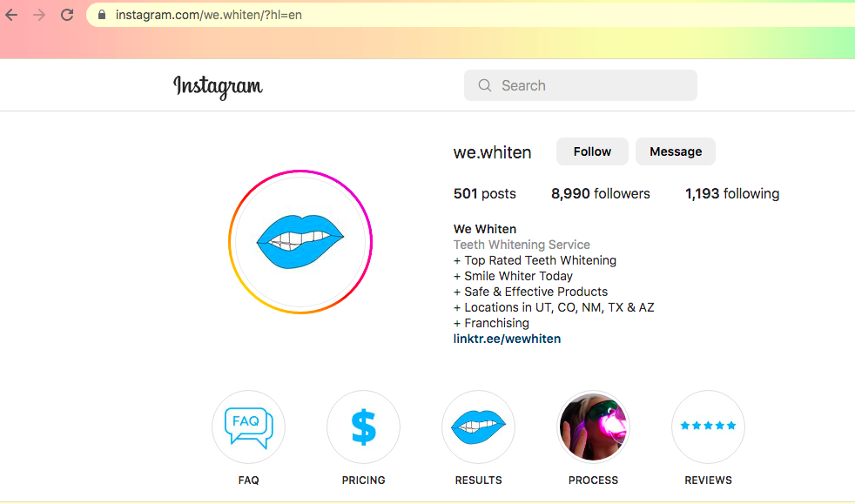
Task: Click the browser forward arrow
Action: tap(38, 15)
